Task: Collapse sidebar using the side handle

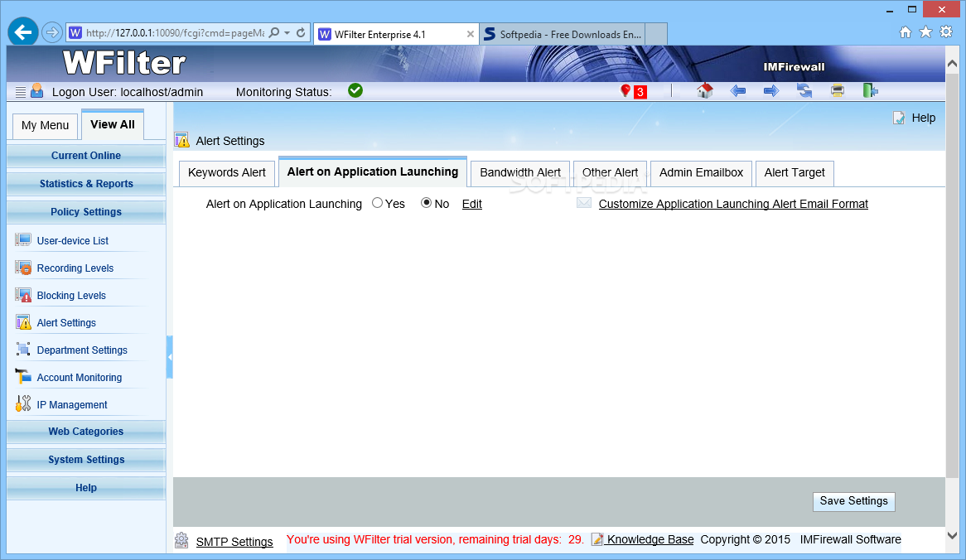Action: (169, 357)
